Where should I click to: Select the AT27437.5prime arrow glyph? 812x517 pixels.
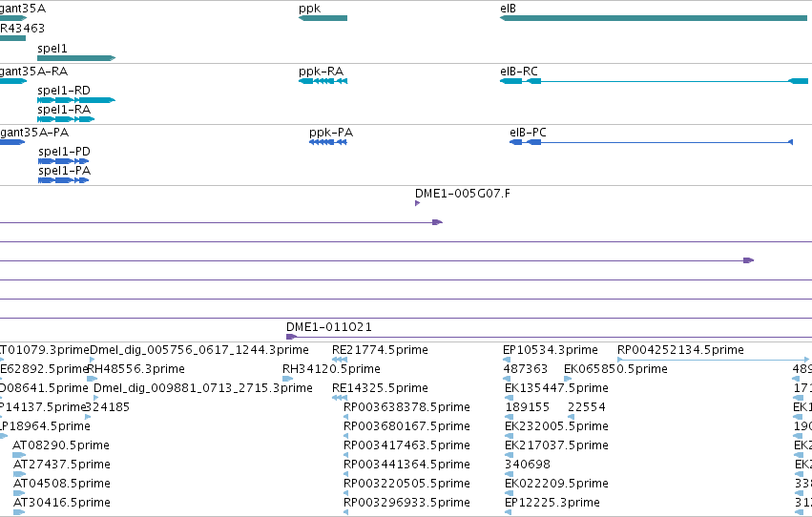(19, 474)
